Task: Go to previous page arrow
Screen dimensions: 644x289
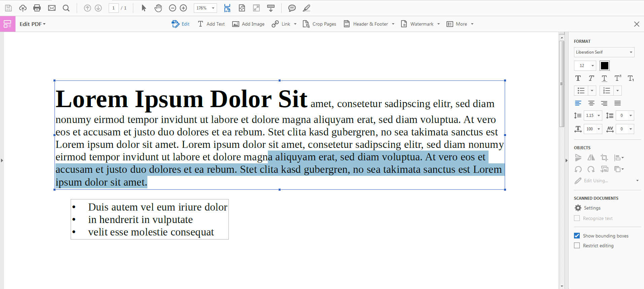Action: 87,8
